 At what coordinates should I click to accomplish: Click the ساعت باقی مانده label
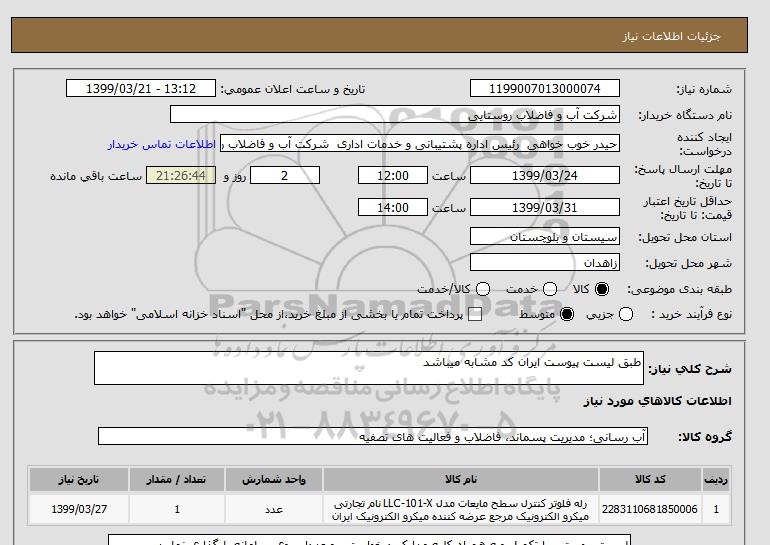(96, 176)
